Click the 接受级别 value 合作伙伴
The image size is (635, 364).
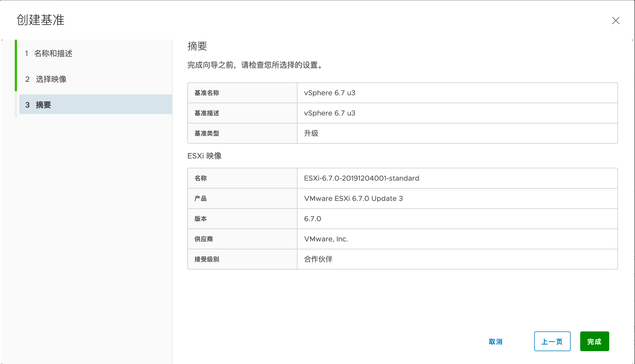pos(318,259)
